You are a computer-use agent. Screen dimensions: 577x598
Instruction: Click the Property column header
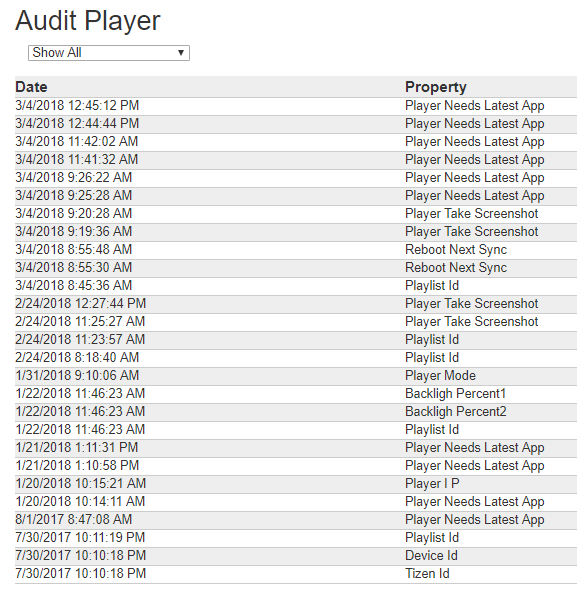(436, 87)
